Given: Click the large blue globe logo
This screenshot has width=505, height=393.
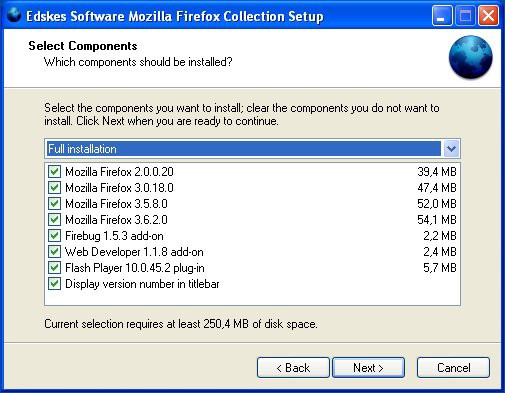Looking at the screenshot, I should point(470,57).
